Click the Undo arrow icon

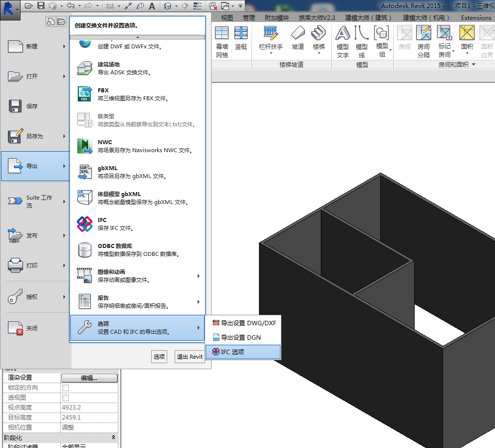point(71,5)
